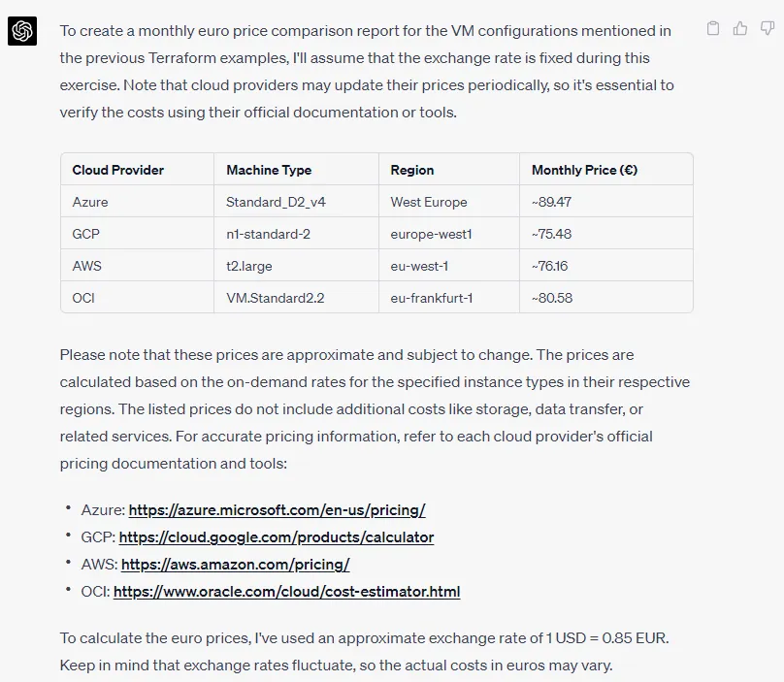
Task: Click the thumbs up icon
Action: click(740, 28)
